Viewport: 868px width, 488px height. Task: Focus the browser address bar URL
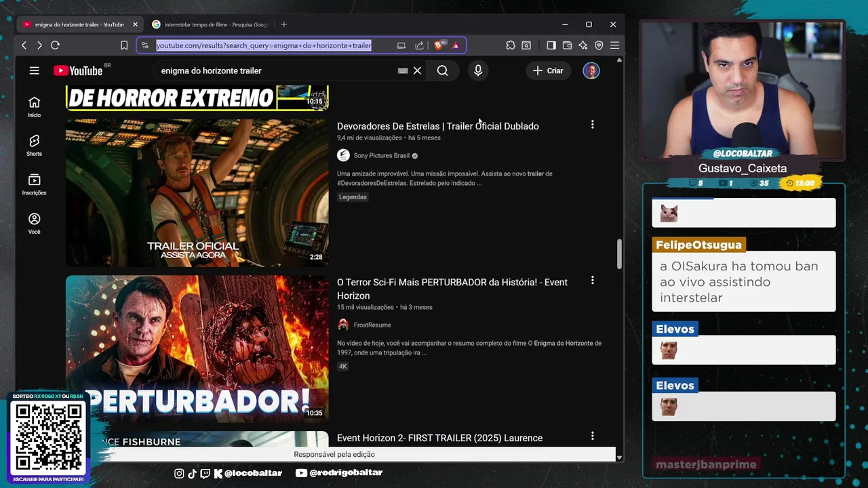[x=264, y=45]
